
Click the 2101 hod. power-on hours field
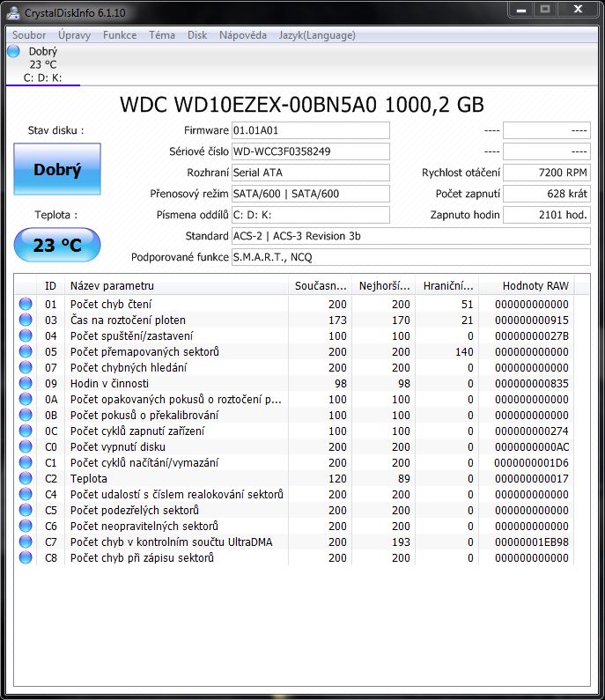click(x=547, y=215)
